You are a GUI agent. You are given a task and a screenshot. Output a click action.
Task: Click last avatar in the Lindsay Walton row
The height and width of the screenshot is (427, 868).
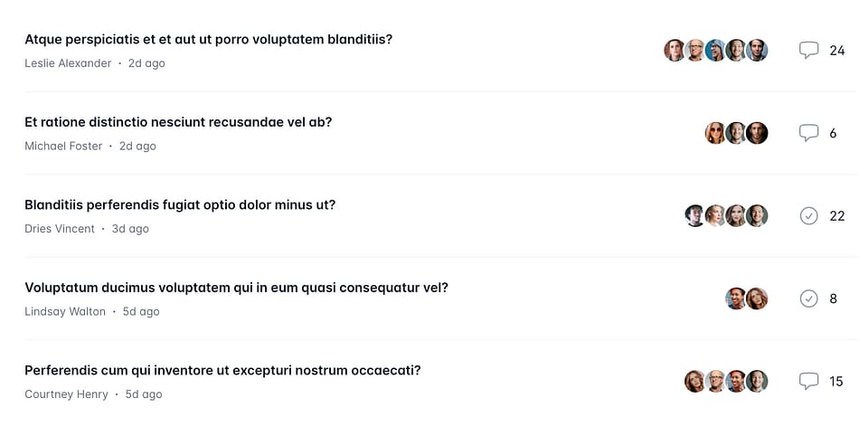click(x=757, y=299)
